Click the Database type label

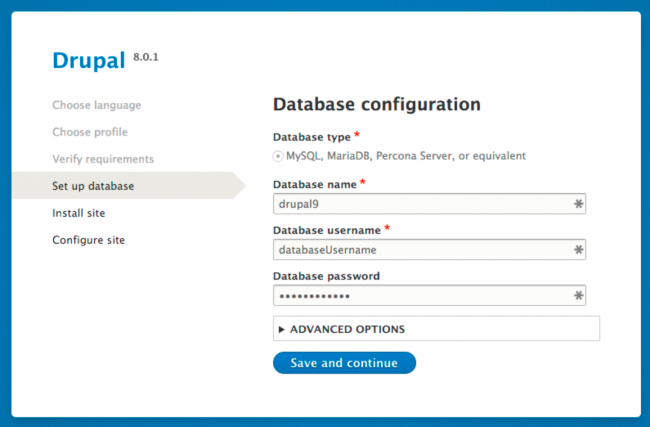(312, 137)
